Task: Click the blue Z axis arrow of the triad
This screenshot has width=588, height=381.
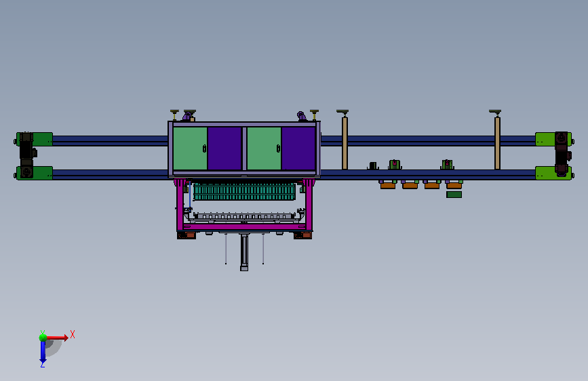Action: (x=43, y=353)
